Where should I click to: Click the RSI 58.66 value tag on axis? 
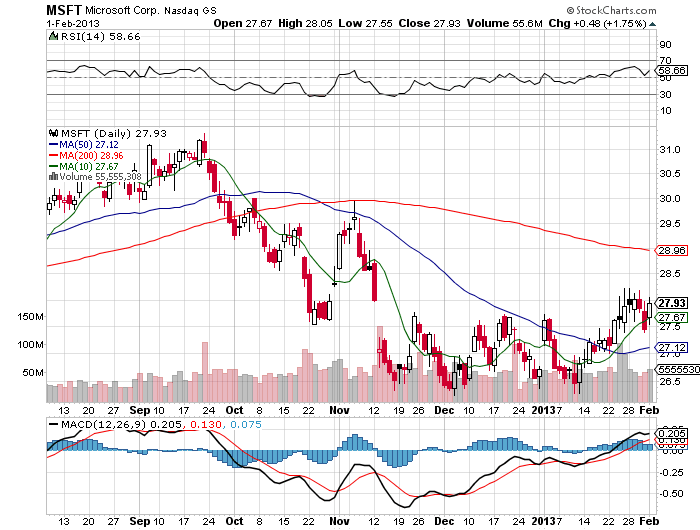(671, 71)
